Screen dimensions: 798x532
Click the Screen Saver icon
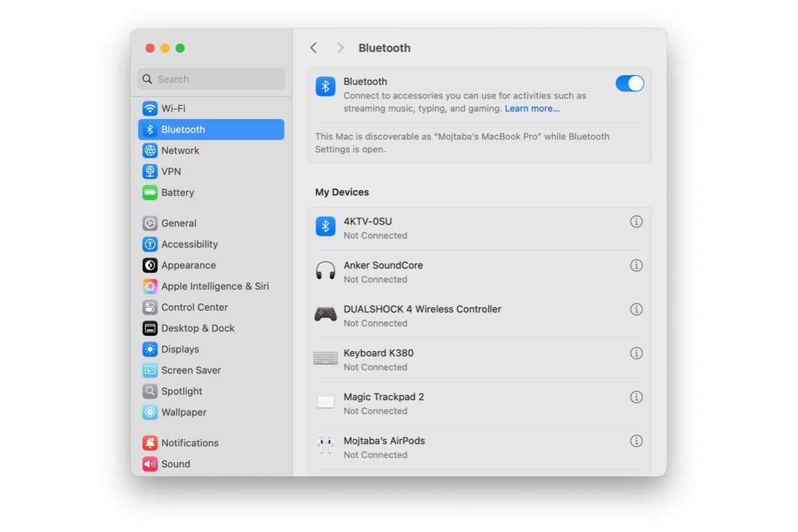coord(150,370)
